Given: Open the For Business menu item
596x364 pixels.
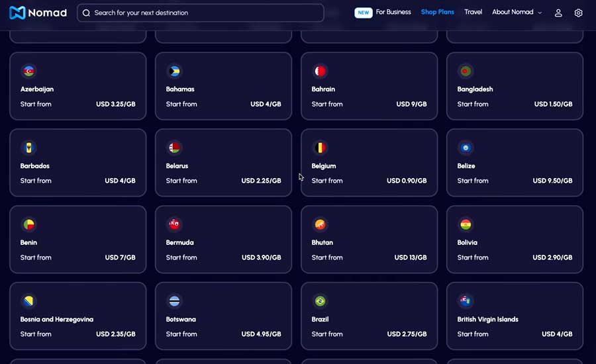Looking at the screenshot, I should (x=393, y=12).
